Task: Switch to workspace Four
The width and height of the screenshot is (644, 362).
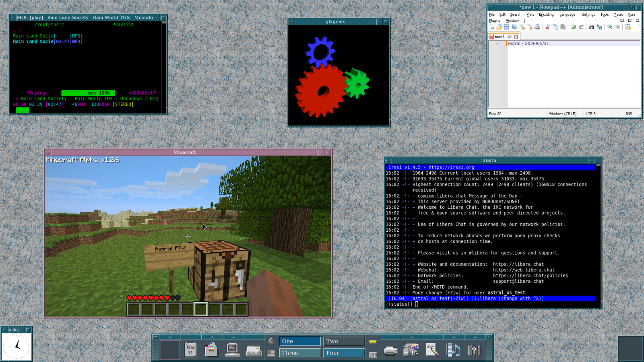Action: (x=344, y=353)
